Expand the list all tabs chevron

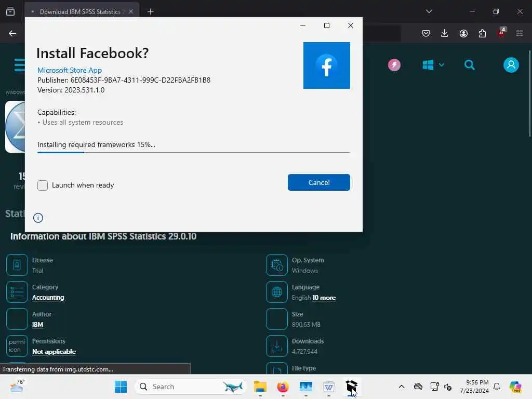tap(429, 11)
